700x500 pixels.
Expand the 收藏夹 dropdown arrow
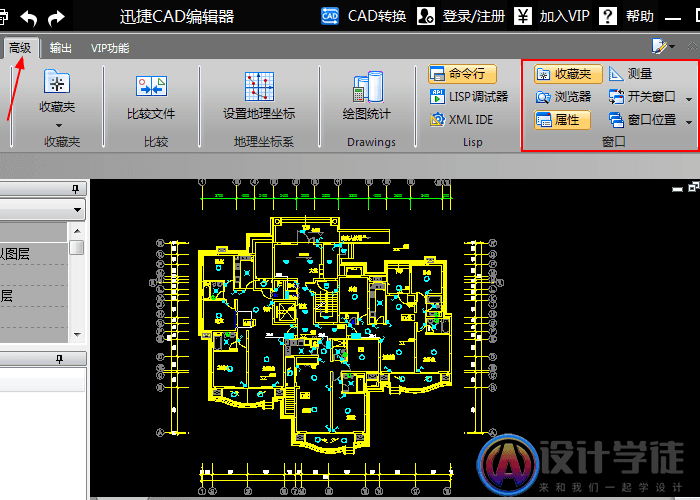tap(59, 125)
